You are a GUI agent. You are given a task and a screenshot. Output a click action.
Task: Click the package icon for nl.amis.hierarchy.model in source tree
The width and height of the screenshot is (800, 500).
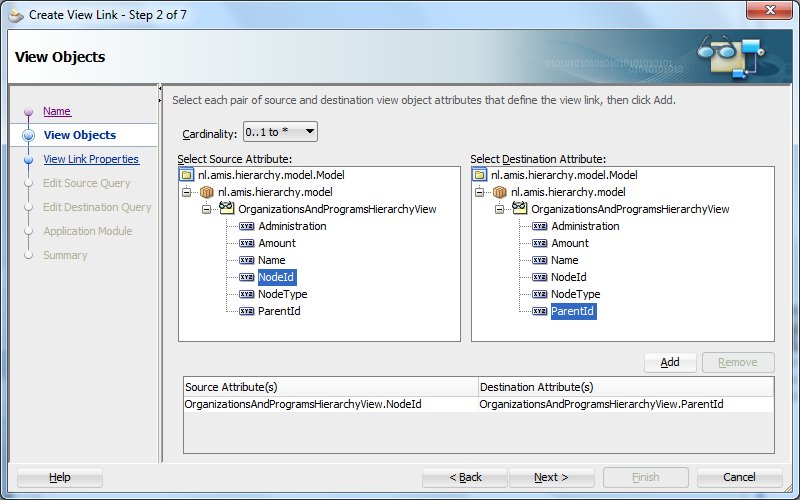(x=207, y=192)
